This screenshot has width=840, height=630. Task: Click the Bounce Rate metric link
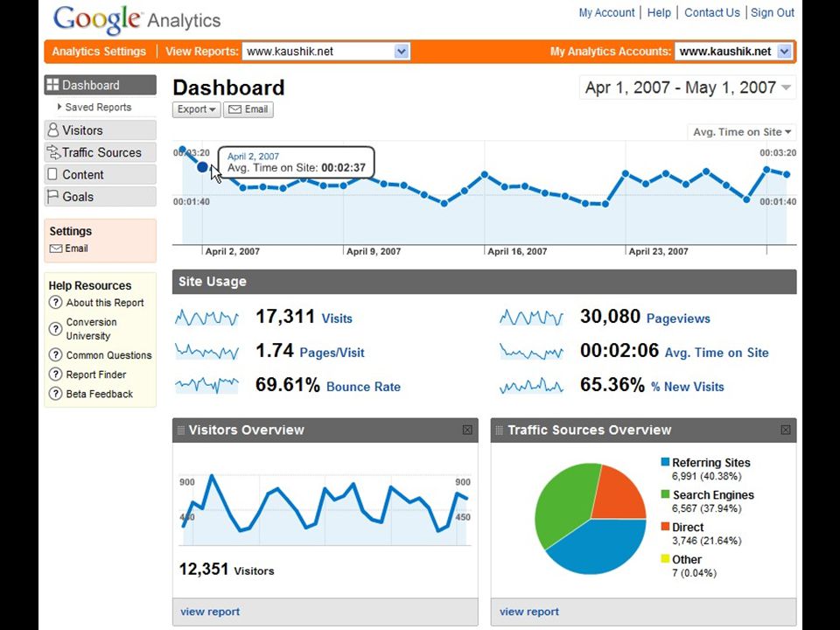tap(364, 387)
